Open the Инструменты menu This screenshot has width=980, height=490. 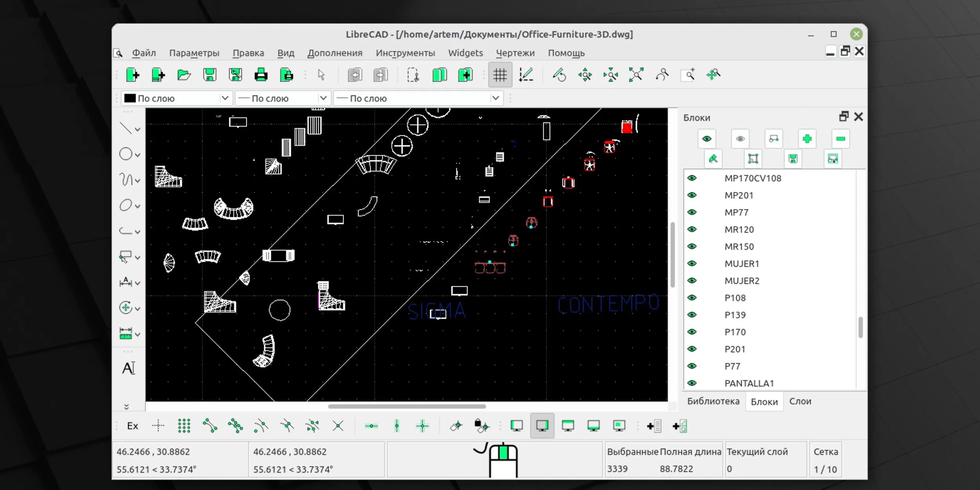pyautogui.click(x=405, y=53)
